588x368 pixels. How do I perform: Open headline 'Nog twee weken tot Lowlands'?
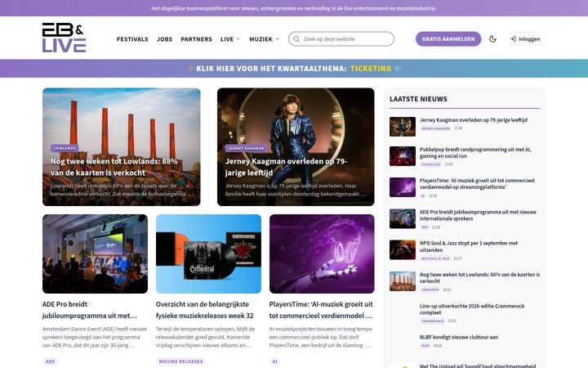click(x=114, y=167)
